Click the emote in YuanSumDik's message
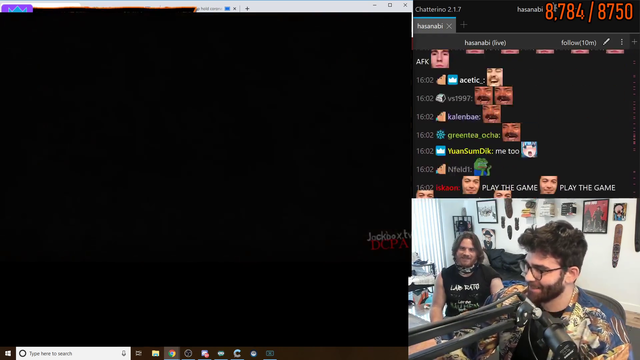Image resolution: width=640 pixels, height=360 pixels. pyautogui.click(x=529, y=150)
